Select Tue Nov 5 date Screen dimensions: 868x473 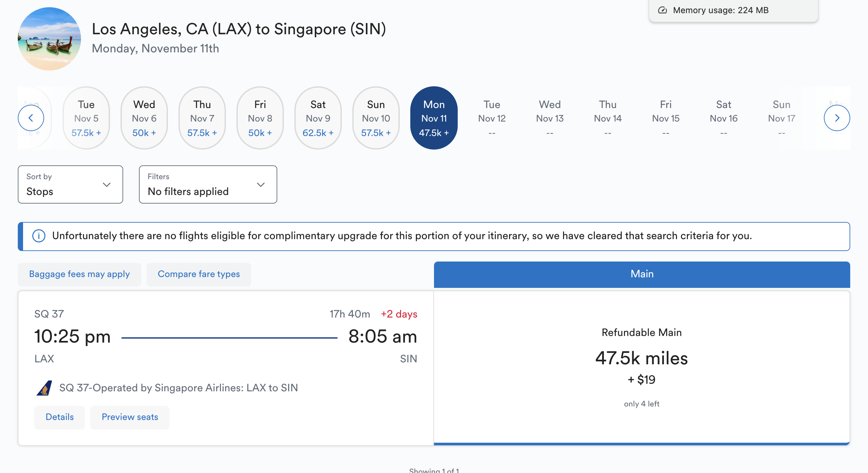(86, 118)
